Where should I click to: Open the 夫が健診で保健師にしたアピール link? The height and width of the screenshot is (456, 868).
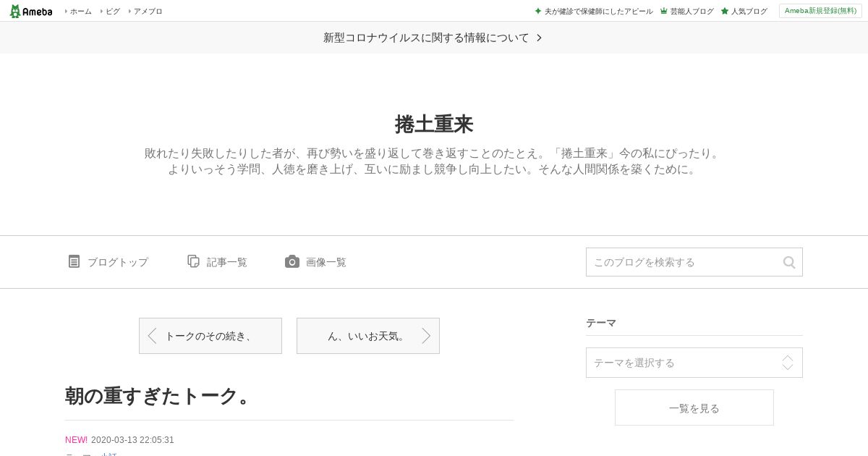pos(598,11)
